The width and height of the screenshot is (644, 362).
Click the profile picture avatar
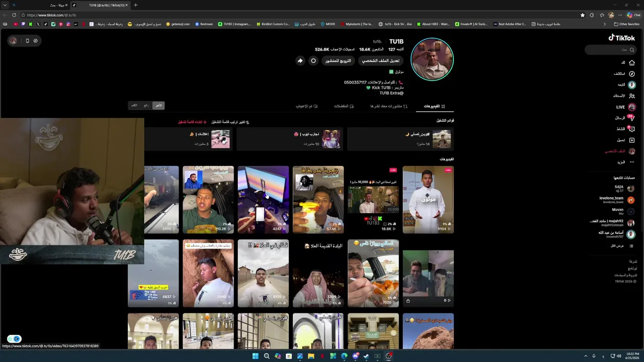point(432,59)
